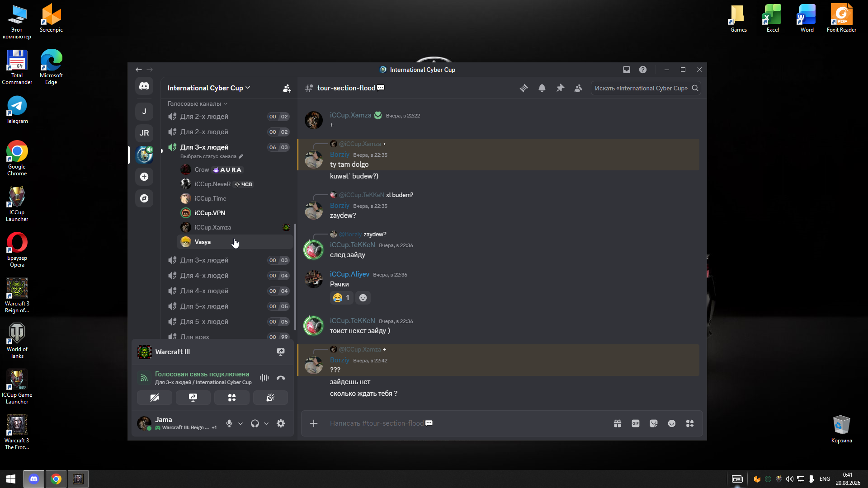Expand the International Cyber Cup server menu
The image size is (868, 488).
click(x=208, y=88)
